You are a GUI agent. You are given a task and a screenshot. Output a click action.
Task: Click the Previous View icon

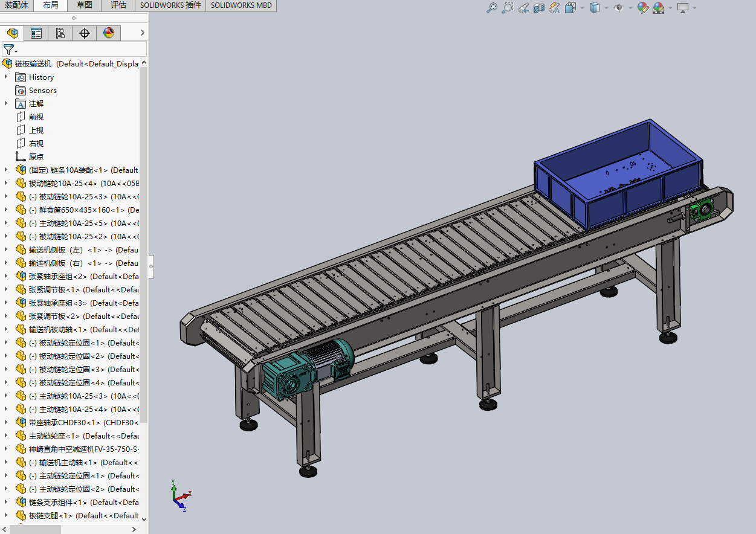523,8
